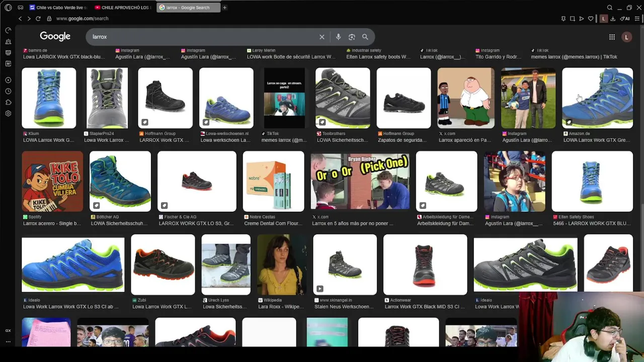Open Toolbrothers LOWA Sicherheitsschuh image
The image size is (644, 362).
[343, 98]
